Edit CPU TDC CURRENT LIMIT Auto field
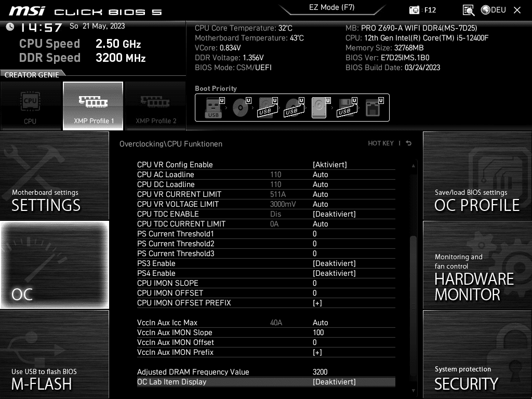532x399 pixels. click(x=320, y=224)
